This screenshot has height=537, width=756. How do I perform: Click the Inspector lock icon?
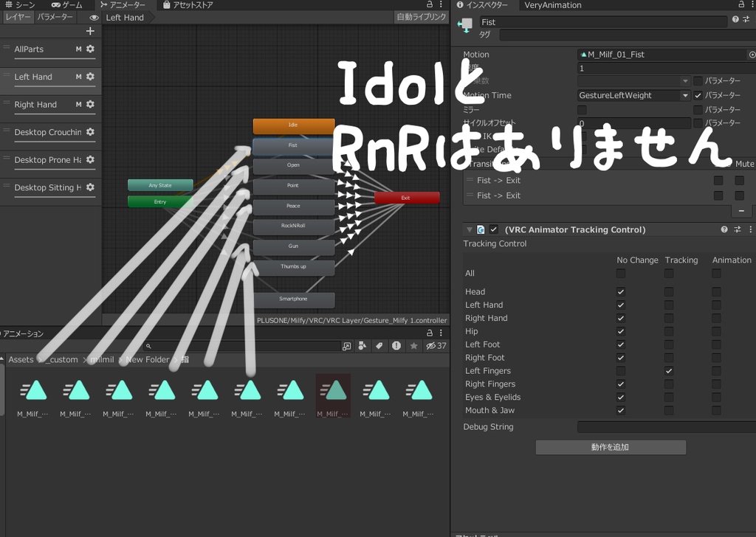741,4
